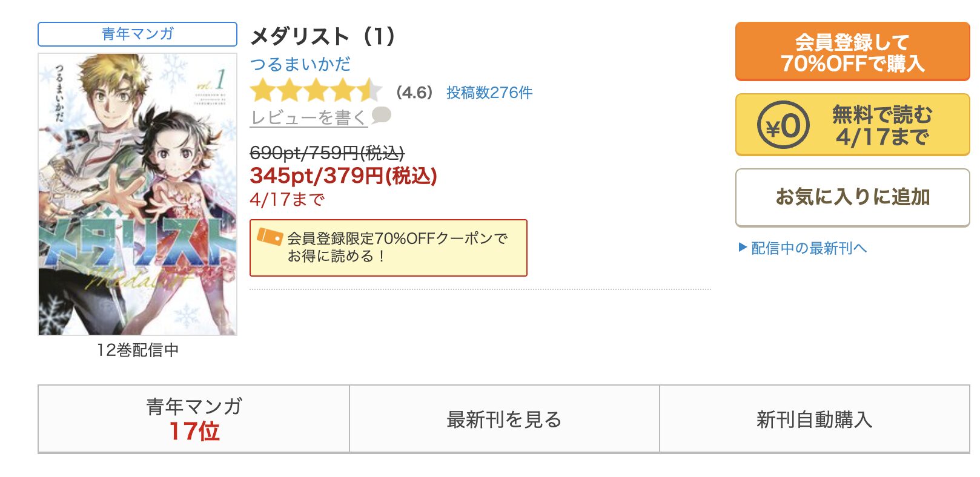Click the 無料で読む 4/17まで button

(x=852, y=125)
